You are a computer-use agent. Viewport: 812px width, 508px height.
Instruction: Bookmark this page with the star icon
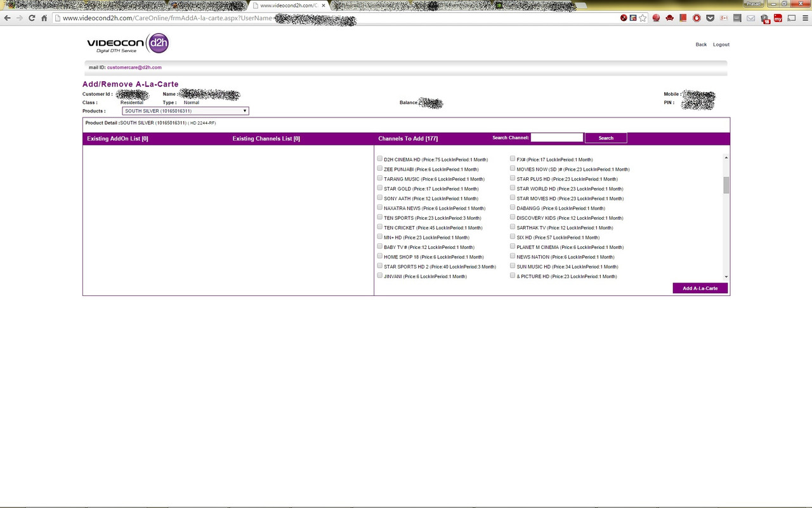pos(643,18)
